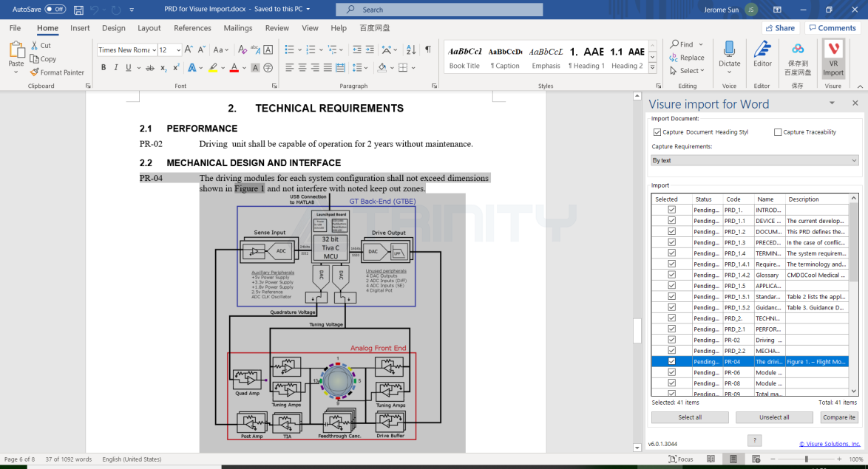Apply bold formatting with the B icon
The width and height of the screenshot is (868, 469).
[x=104, y=67]
